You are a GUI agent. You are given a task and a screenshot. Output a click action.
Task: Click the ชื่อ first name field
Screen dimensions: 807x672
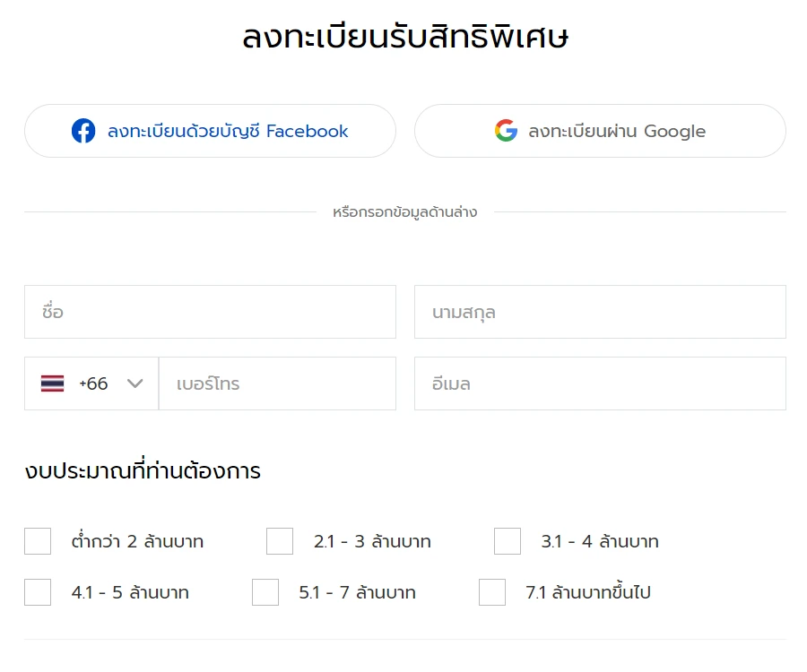210,312
